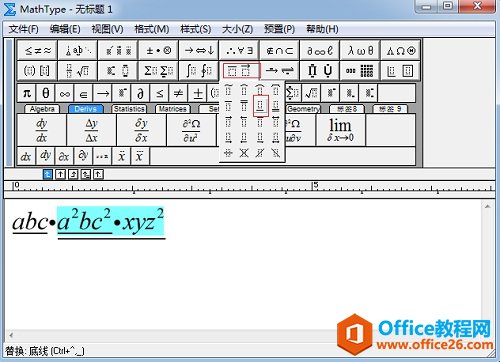Choose the double underbar template in the popup

[x=276, y=106]
